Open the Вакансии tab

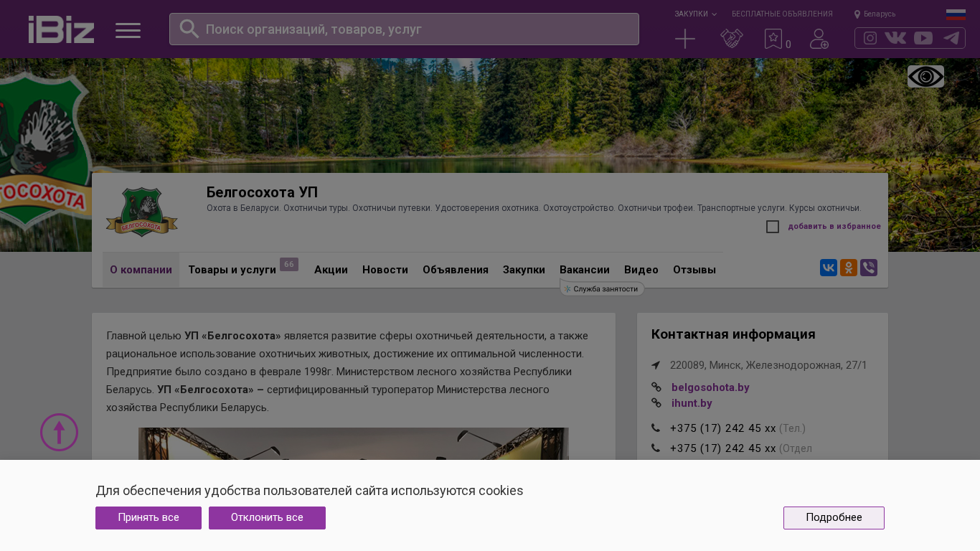585,270
